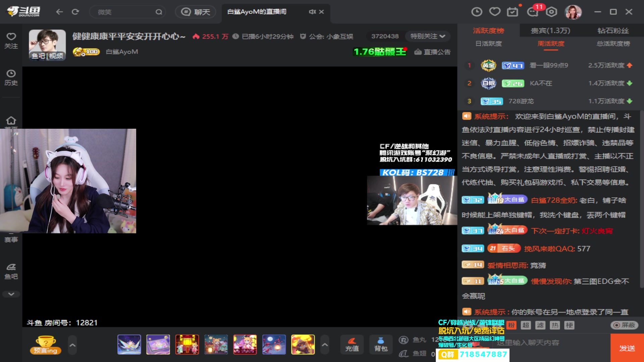Image resolution: width=644 pixels, height=362 pixels.
Task: Open the daily check-in calendar icon
Action: coord(513,12)
